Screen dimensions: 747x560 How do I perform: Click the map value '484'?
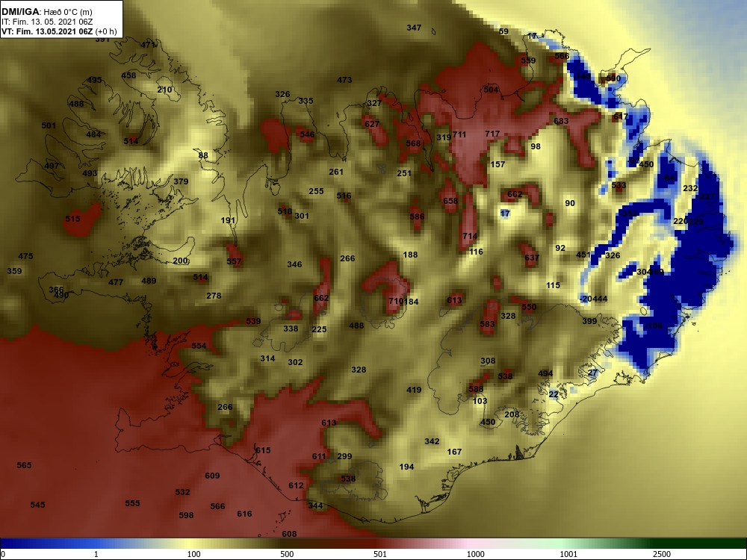pos(93,134)
